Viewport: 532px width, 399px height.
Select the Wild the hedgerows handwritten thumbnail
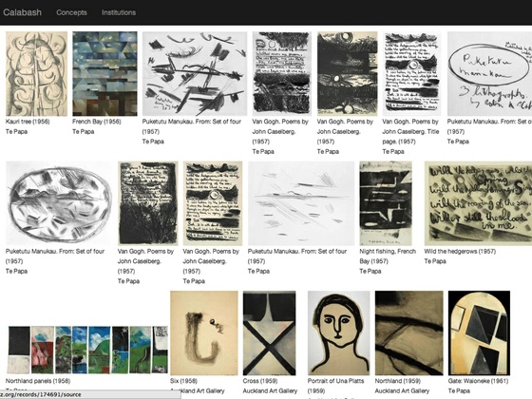click(x=478, y=203)
